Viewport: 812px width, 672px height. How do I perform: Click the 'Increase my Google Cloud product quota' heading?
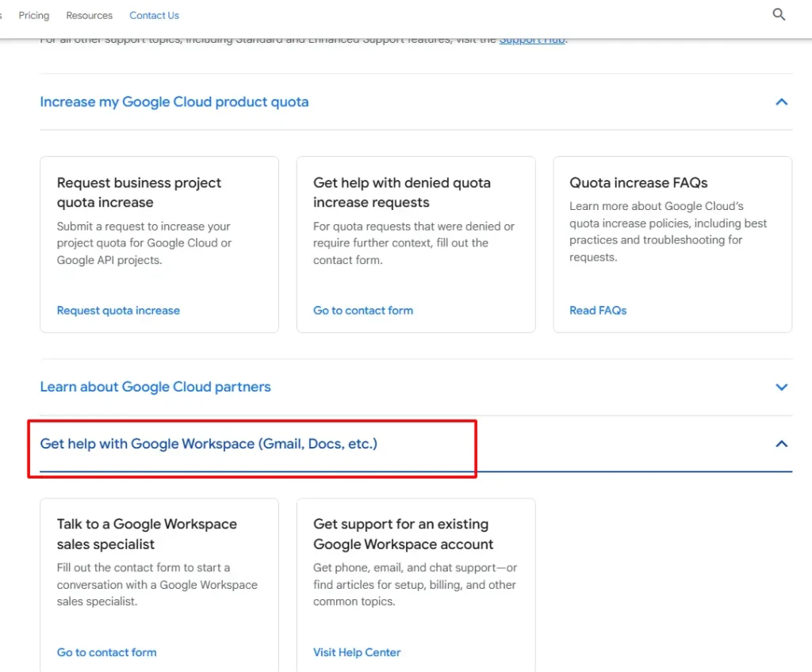pos(174,102)
